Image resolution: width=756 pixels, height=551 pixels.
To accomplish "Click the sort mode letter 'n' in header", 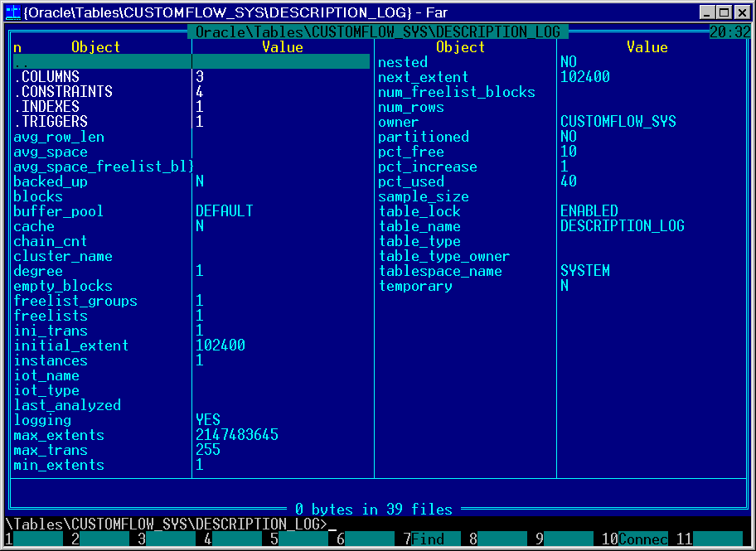I will (17, 48).
